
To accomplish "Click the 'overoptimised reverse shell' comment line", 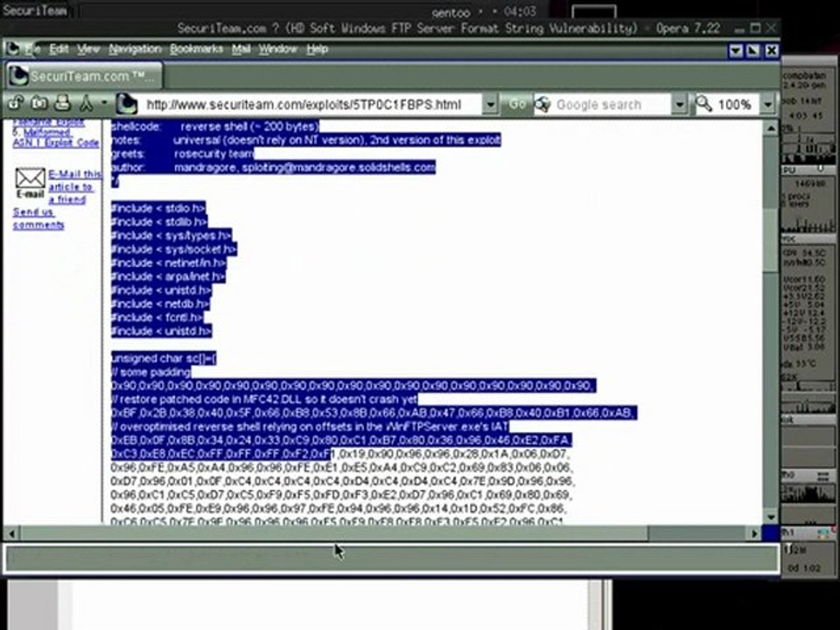I will [309, 427].
